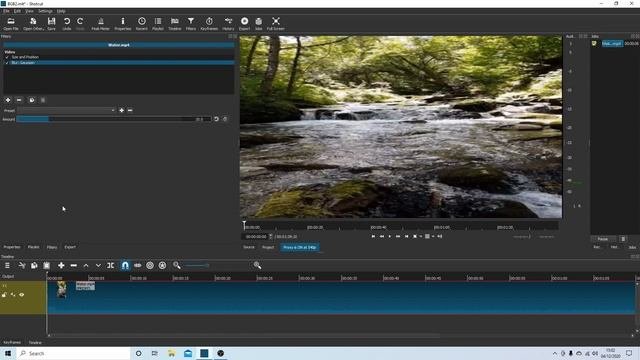
Task: Hide the V1 track with eye icon
Action: (x=22, y=295)
